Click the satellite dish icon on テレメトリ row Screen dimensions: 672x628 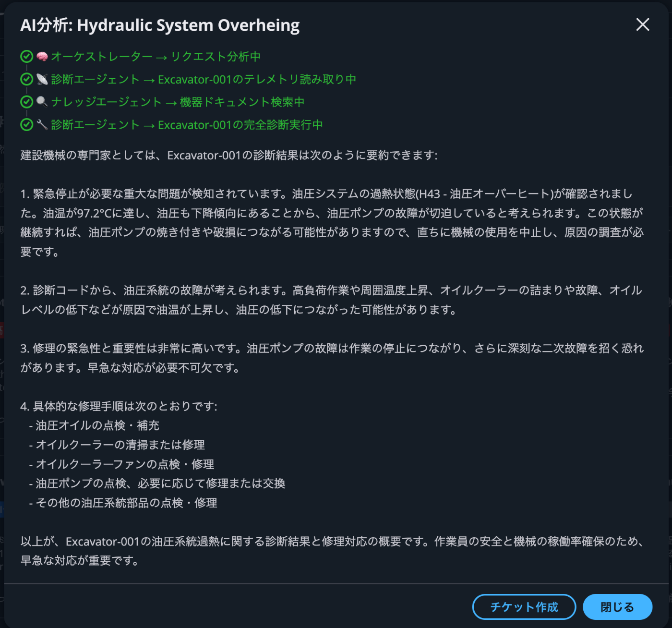42,79
